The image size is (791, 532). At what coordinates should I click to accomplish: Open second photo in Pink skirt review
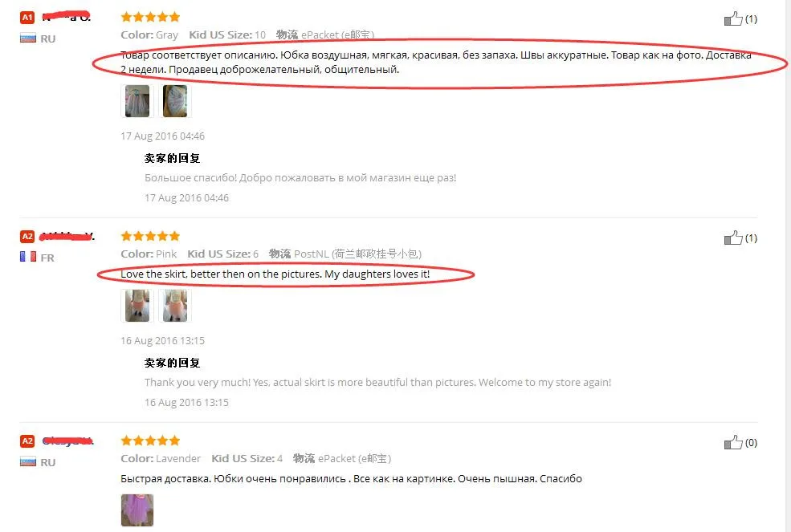point(175,306)
